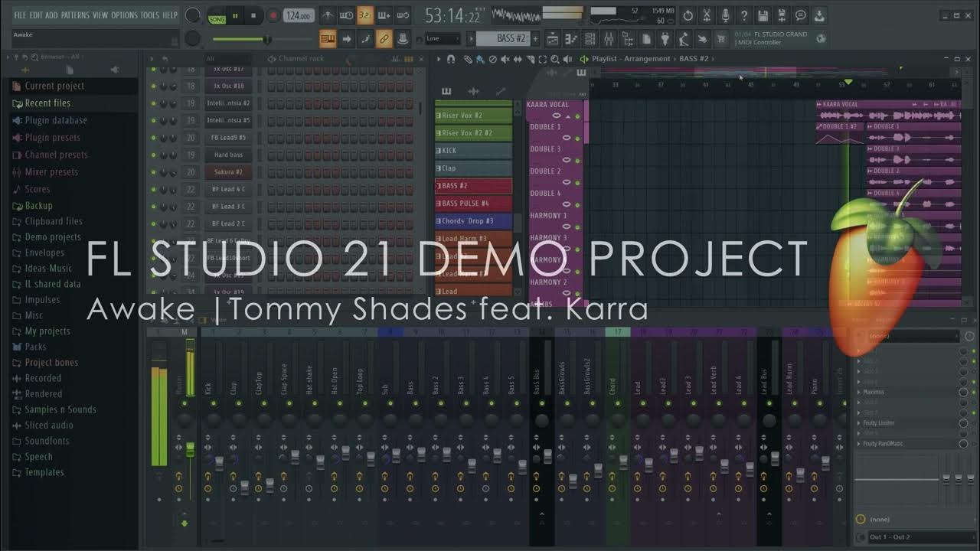Screen dimensions: 980x551
Task: Select KICK pattern in picker
Action: [473, 151]
